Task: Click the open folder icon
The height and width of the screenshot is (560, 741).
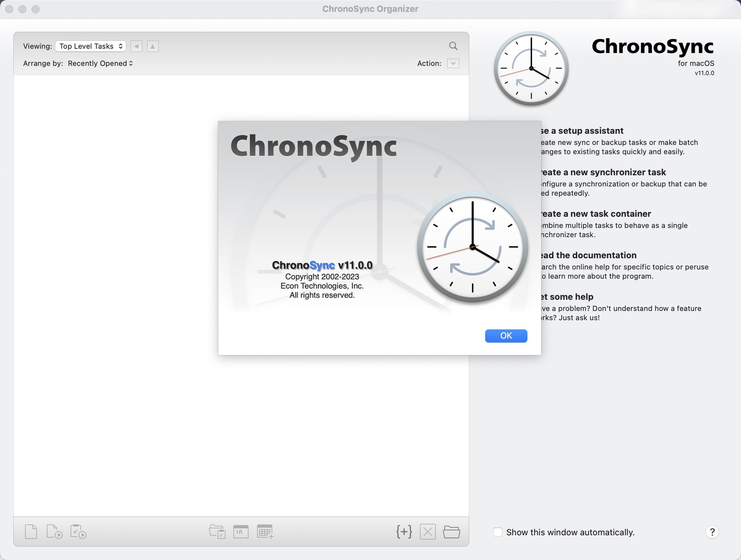Action: point(452,531)
